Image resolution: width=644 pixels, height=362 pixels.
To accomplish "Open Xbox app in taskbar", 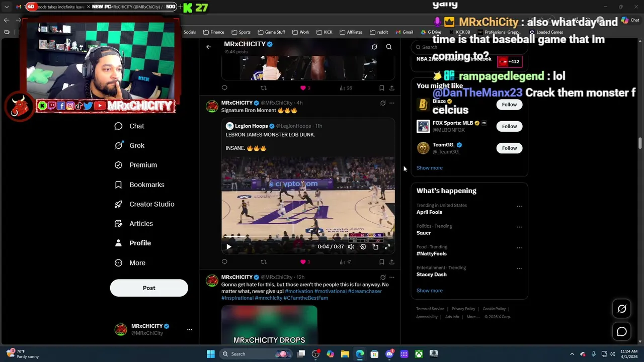I will (x=419, y=354).
